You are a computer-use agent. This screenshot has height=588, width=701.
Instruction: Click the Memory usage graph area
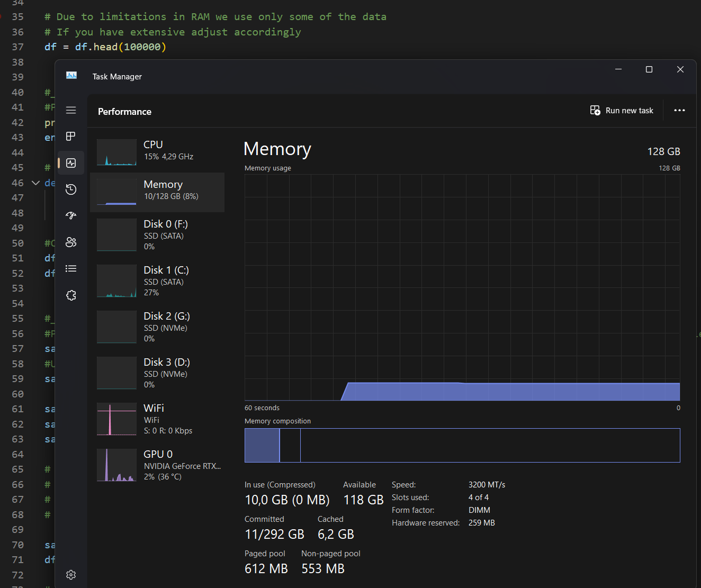click(x=462, y=287)
